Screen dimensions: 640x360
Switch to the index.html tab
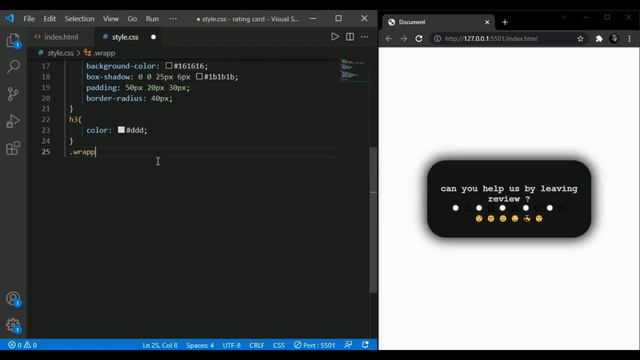(61, 37)
